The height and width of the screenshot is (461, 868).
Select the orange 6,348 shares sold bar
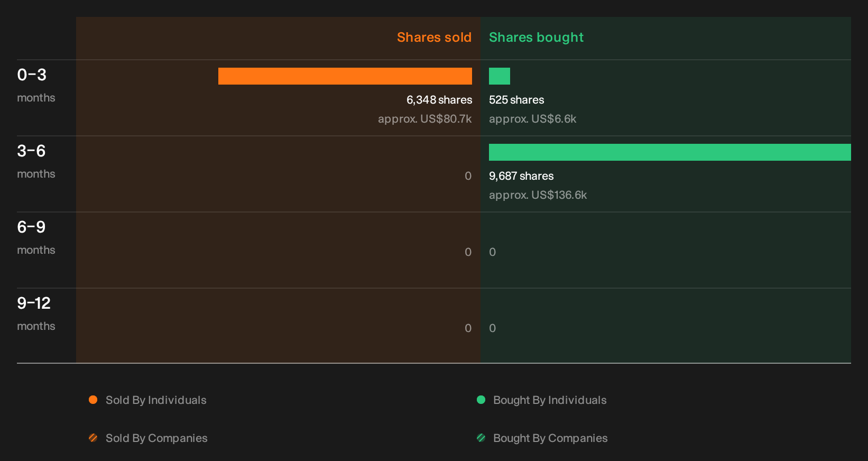345,76
